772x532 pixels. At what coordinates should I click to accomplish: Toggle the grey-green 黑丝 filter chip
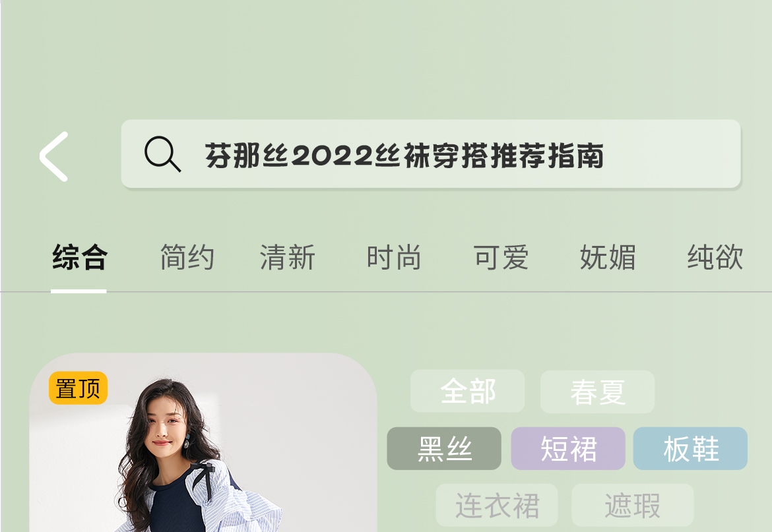[x=444, y=448]
